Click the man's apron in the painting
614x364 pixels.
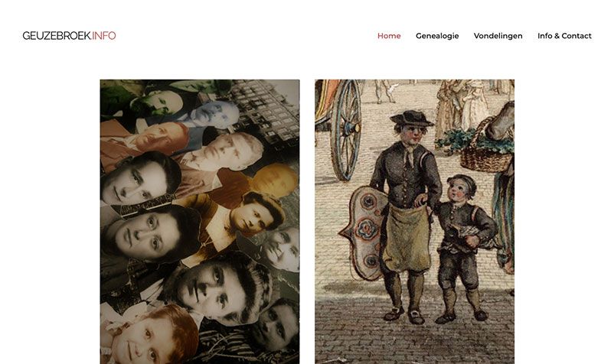tap(407, 239)
